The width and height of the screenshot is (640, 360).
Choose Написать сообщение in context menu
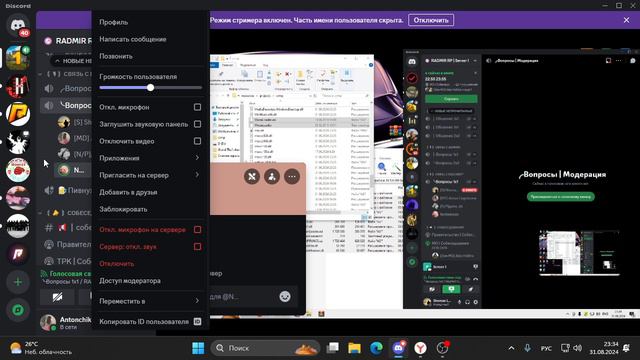150,39
